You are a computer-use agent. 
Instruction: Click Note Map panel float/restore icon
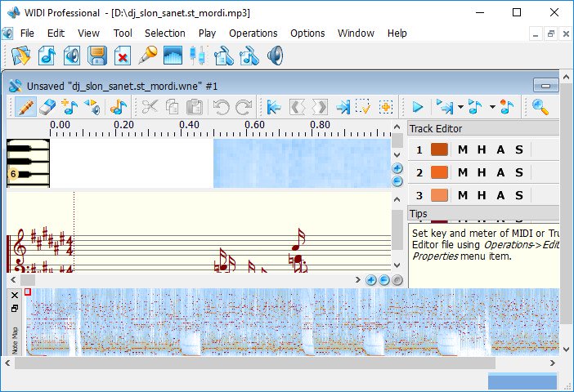15,309
